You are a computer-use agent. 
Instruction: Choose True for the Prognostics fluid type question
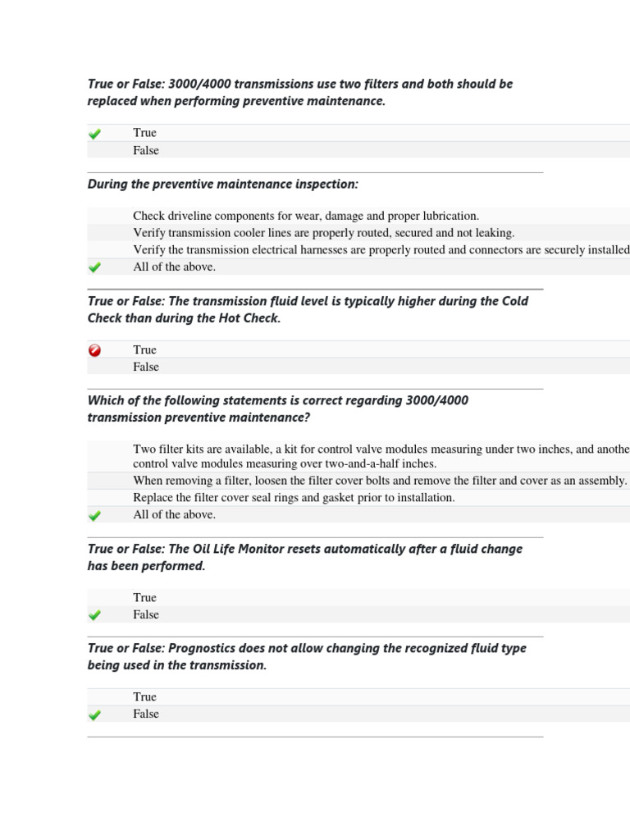[x=144, y=697]
